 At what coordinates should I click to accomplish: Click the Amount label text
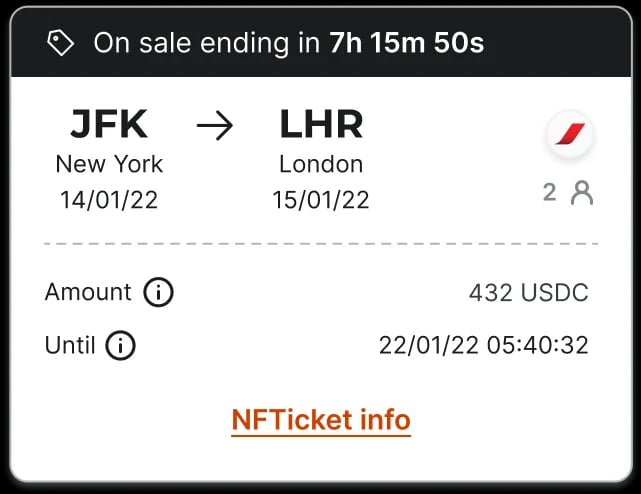point(88,292)
